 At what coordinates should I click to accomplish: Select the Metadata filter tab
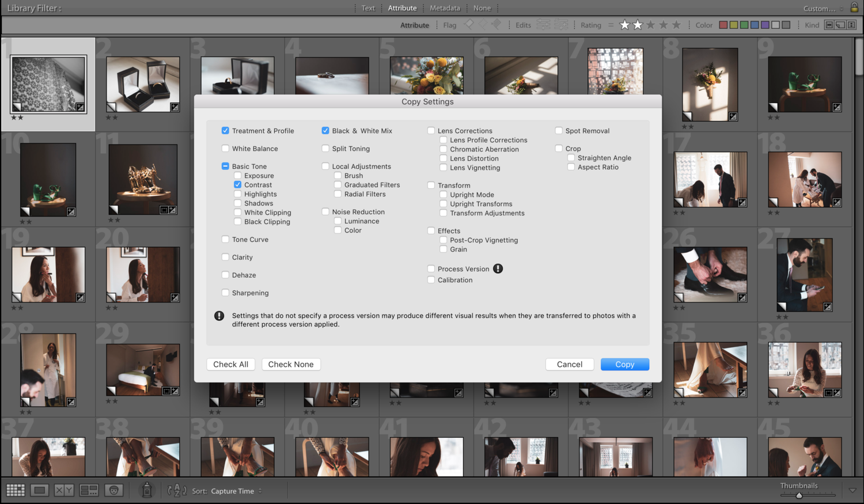click(x=445, y=8)
